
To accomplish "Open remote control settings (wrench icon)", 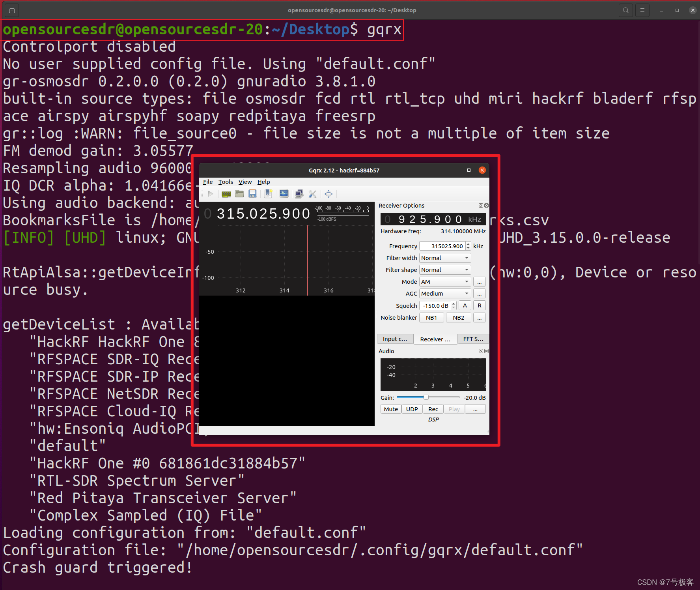I will tap(313, 194).
